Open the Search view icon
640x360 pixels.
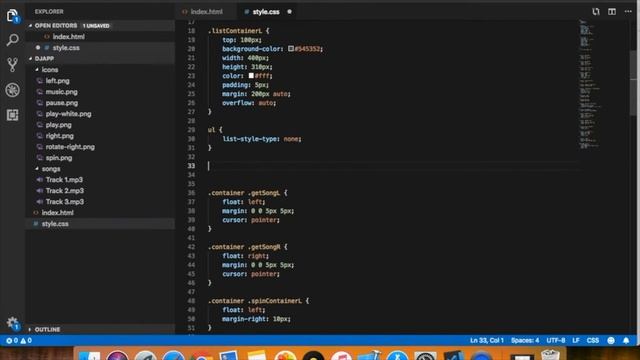12,40
